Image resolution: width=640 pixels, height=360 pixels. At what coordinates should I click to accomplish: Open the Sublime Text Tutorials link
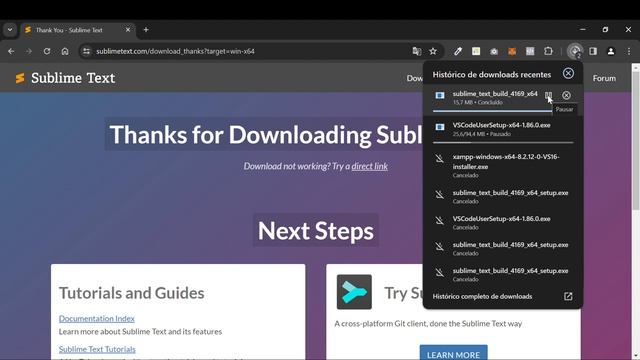[x=97, y=349]
